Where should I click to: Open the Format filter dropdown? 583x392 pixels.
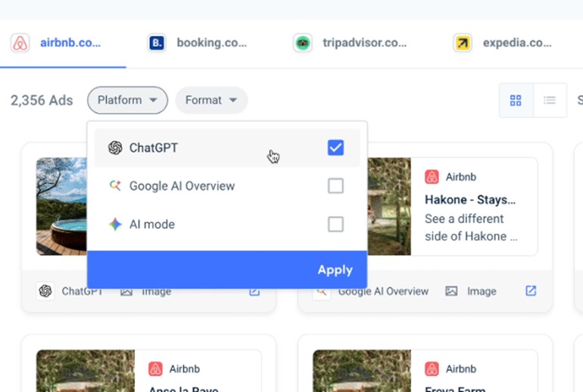point(211,100)
